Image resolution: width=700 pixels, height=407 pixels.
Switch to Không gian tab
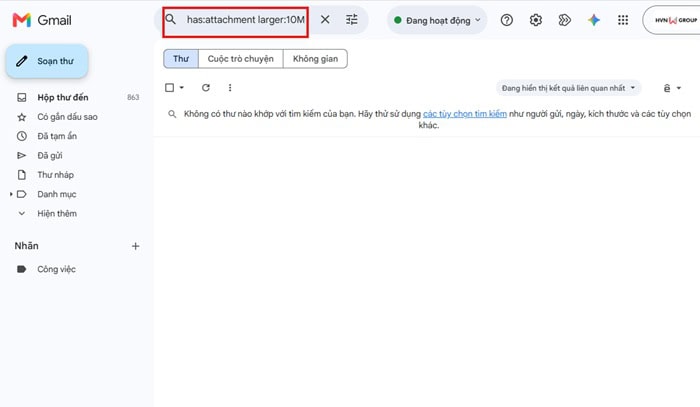pos(315,59)
